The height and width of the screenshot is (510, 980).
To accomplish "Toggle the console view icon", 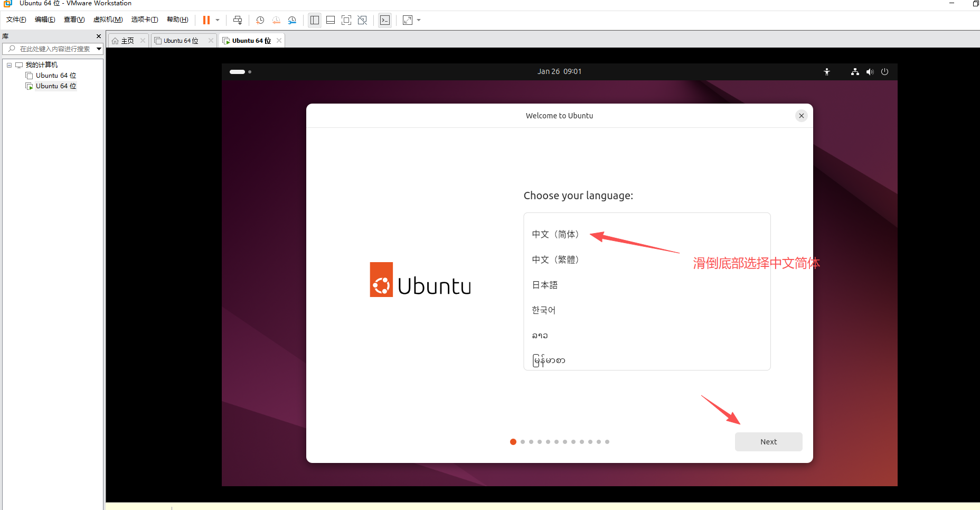I will (385, 20).
